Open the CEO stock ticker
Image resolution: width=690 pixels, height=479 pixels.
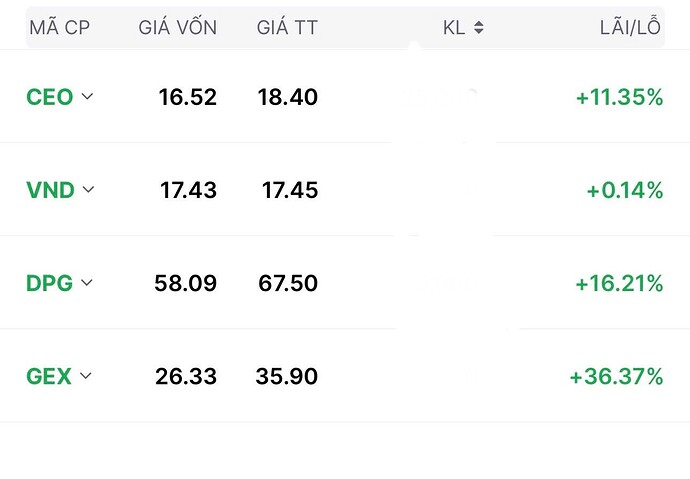click(49, 97)
